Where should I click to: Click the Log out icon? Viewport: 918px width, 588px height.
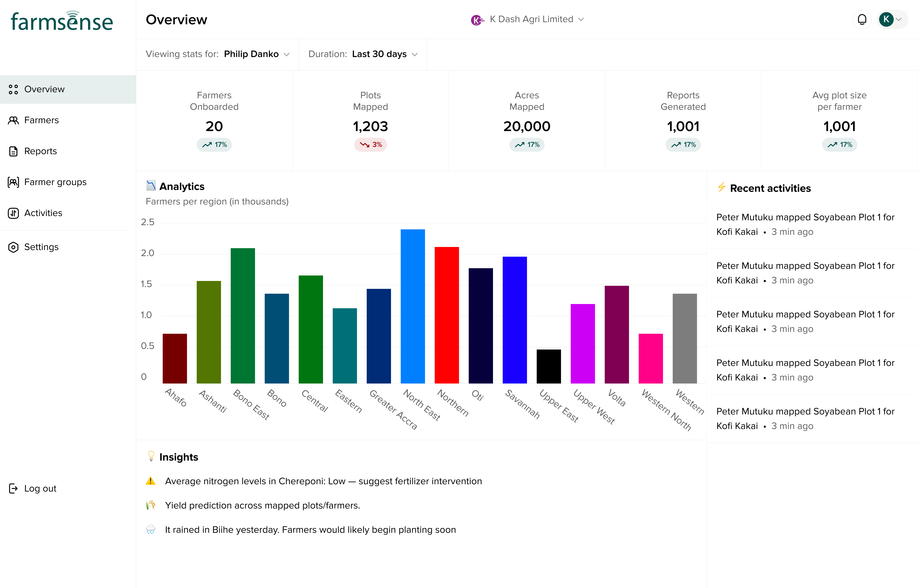pos(13,488)
